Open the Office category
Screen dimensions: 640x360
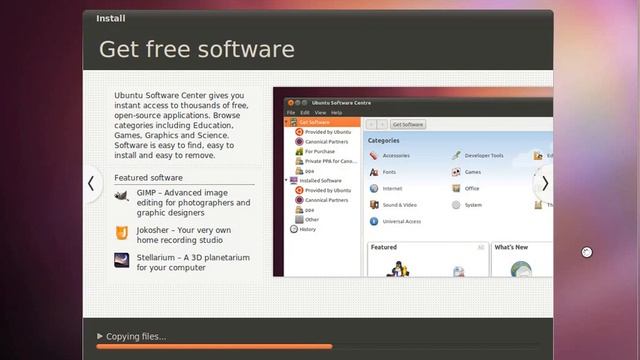(x=465, y=189)
